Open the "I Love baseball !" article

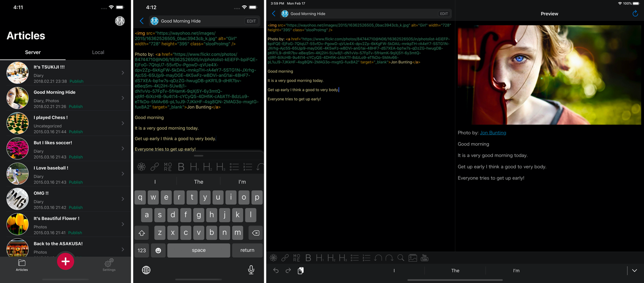[65, 174]
